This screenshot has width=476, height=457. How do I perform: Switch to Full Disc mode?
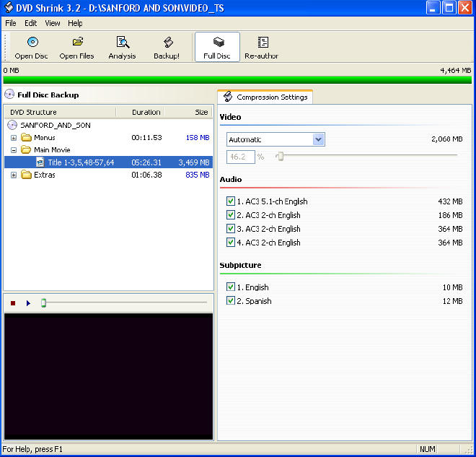coord(217,47)
